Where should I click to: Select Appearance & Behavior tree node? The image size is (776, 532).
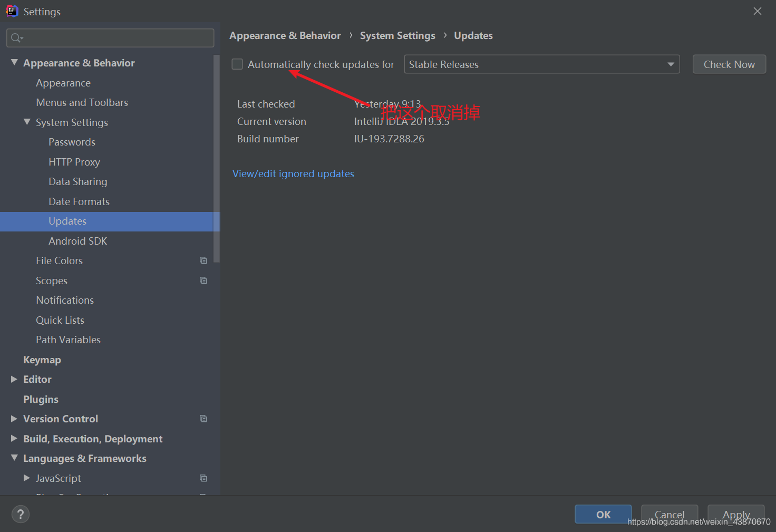79,63
